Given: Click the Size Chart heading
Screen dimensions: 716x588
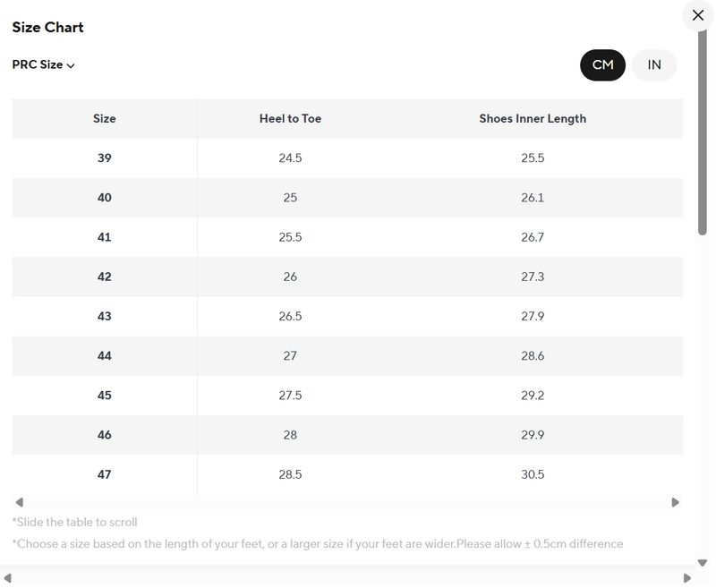Looking at the screenshot, I should pos(47,27).
